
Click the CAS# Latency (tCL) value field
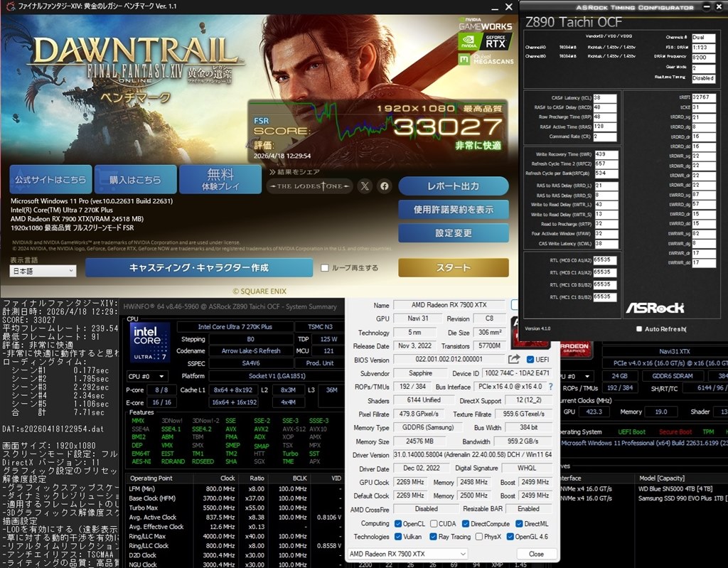[x=604, y=98]
